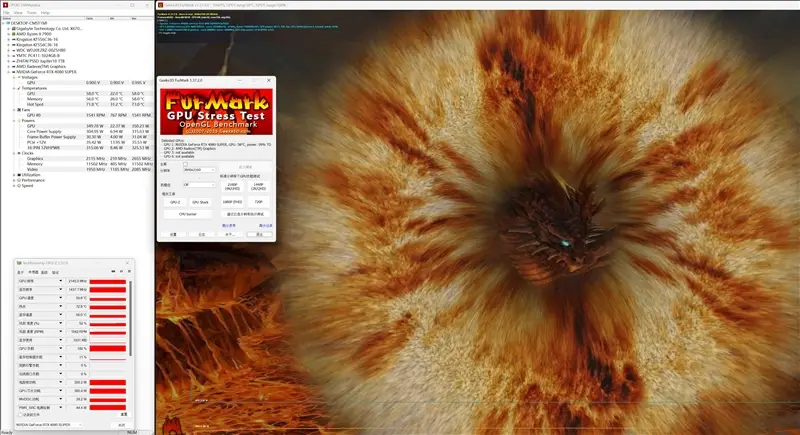This screenshot has width=800, height=435.
Task: Click the WDC hard drive icon
Action: point(13,50)
